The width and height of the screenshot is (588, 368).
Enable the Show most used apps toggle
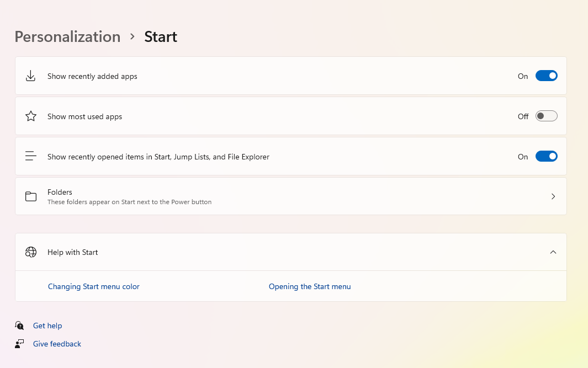547,116
